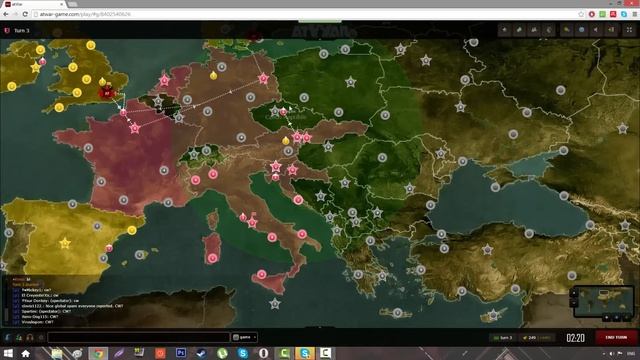Reload the page in Chrome
Image resolution: width=640 pixels, height=360 pixels.
click(x=25, y=14)
